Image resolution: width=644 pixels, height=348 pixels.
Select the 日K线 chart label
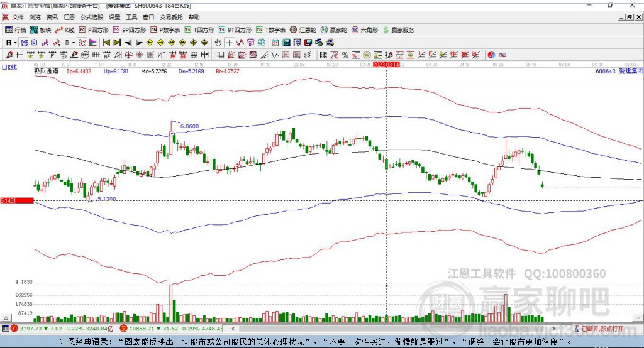[9, 67]
